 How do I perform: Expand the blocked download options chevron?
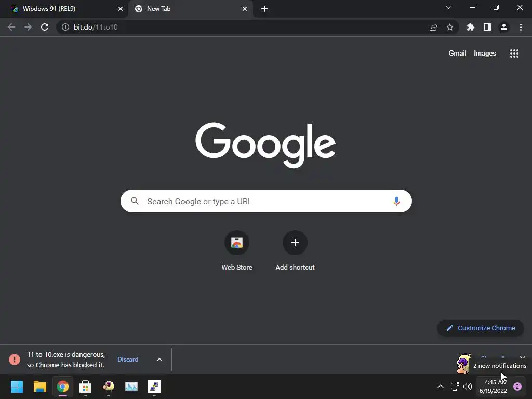(159, 360)
